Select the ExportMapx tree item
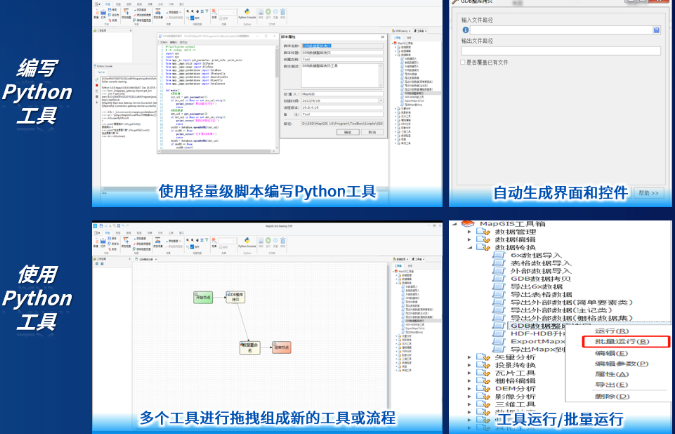675x434 pixels. pos(537,341)
